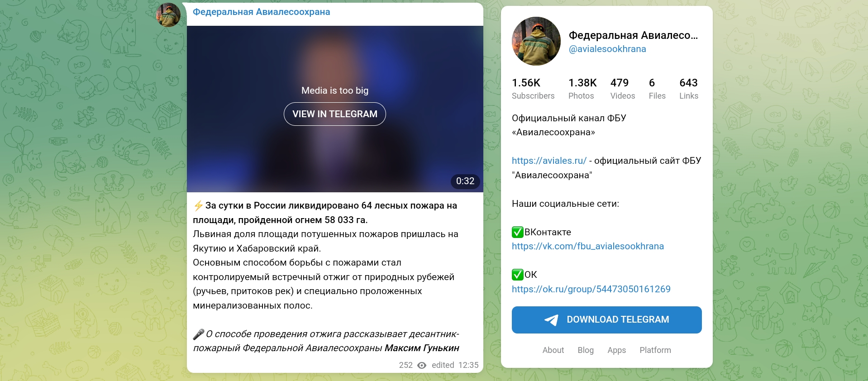Click the green checkmark next to OK
The height and width of the screenshot is (381, 868).
518,275
